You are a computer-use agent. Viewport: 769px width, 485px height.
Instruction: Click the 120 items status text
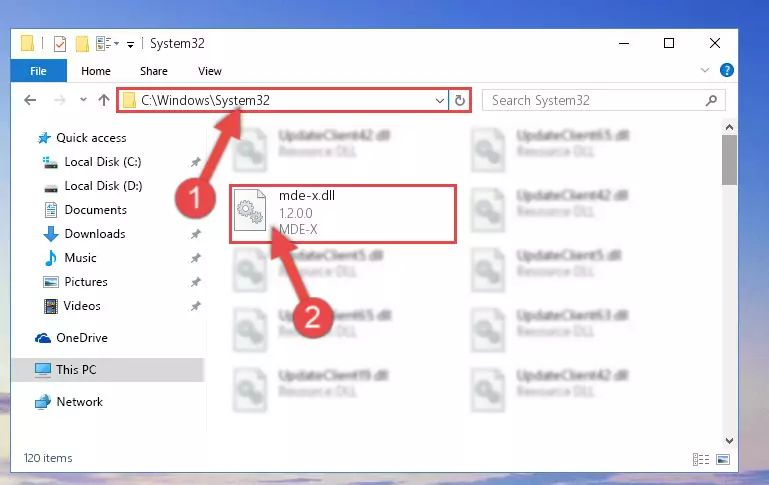point(48,458)
